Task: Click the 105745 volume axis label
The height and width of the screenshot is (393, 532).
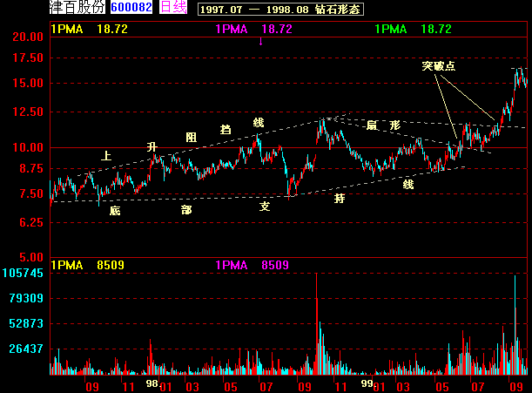Action: click(24, 274)
